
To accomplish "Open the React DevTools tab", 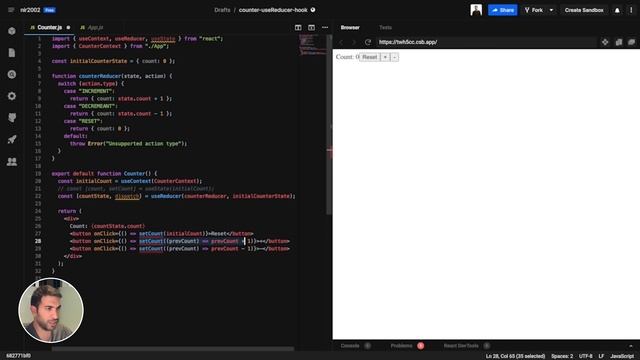I will (461, 346).
